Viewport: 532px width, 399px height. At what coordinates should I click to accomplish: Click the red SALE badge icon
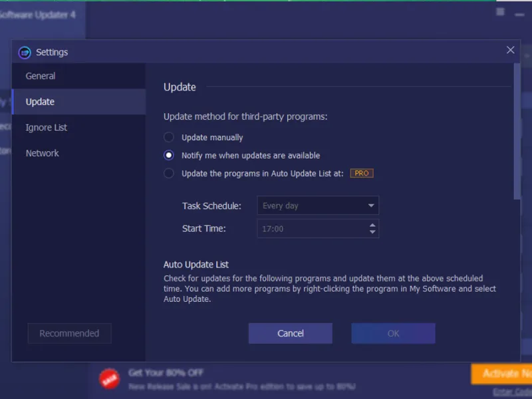tap(109, 379)
